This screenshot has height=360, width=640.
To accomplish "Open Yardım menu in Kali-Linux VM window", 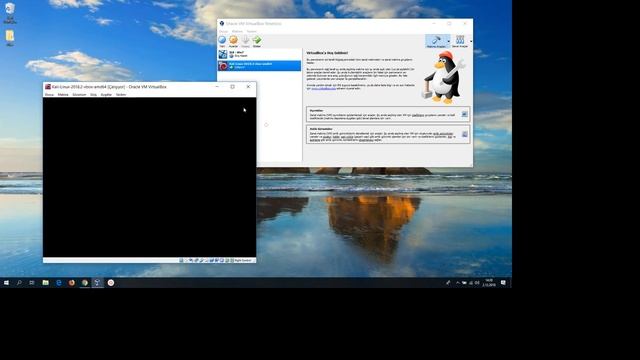I will [121, 95].
